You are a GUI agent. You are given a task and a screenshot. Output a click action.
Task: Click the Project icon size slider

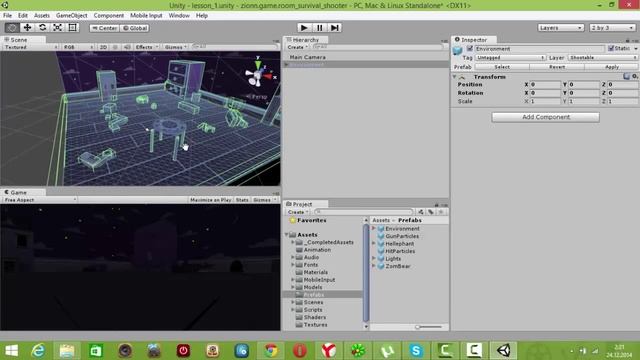tap(428, 327)
